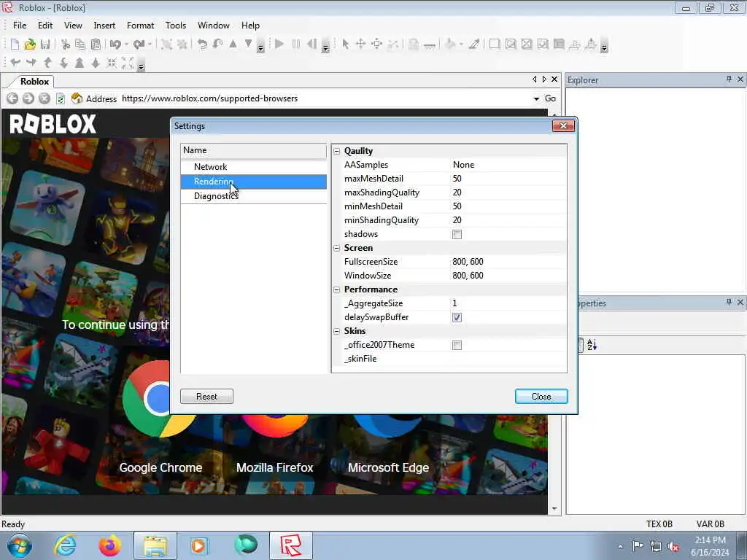Screen dimensions: 747x560
Task: Open the paint bucket color dropdown arrow
Action: [x=461, y=44]
